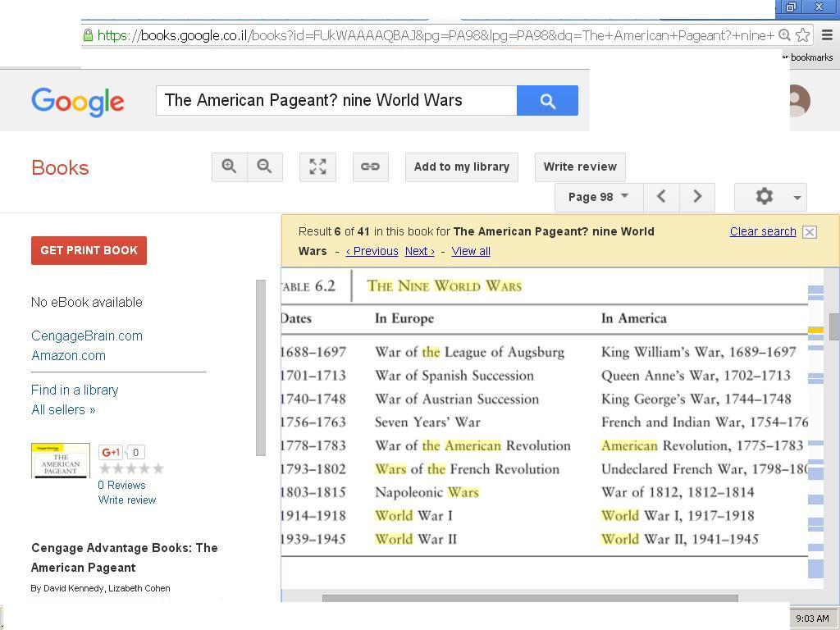Click the G+1 button

[x=111, y=452]
